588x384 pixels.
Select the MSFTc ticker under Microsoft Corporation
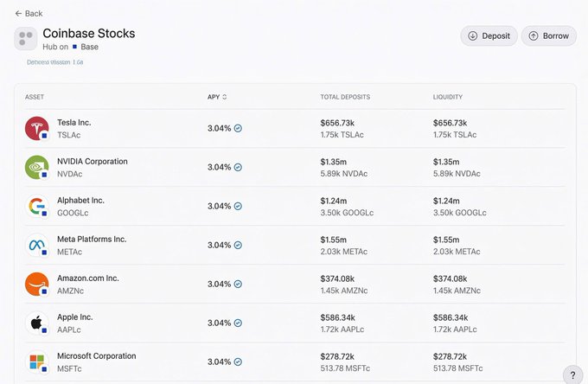[x=69, y=369]
